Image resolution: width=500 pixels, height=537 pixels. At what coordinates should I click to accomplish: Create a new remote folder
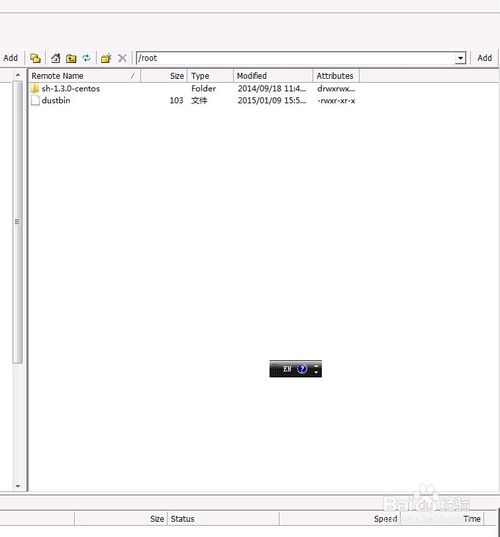coord(106,58)
